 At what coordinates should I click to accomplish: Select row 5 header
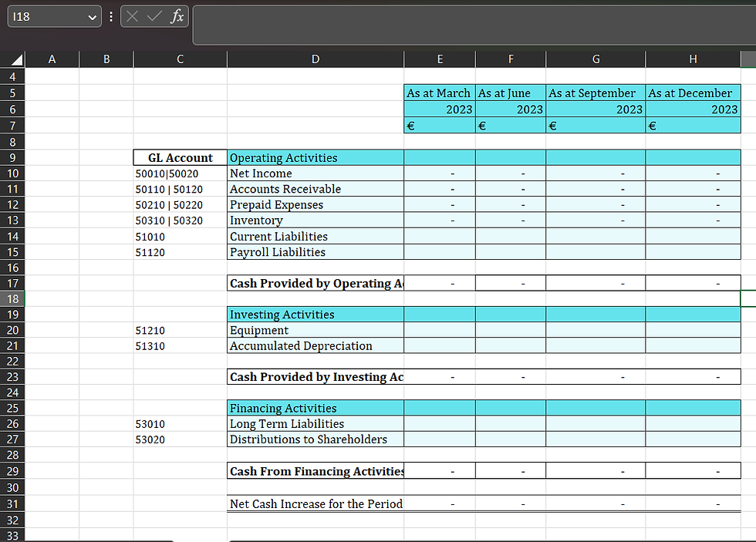click(12, 93)
